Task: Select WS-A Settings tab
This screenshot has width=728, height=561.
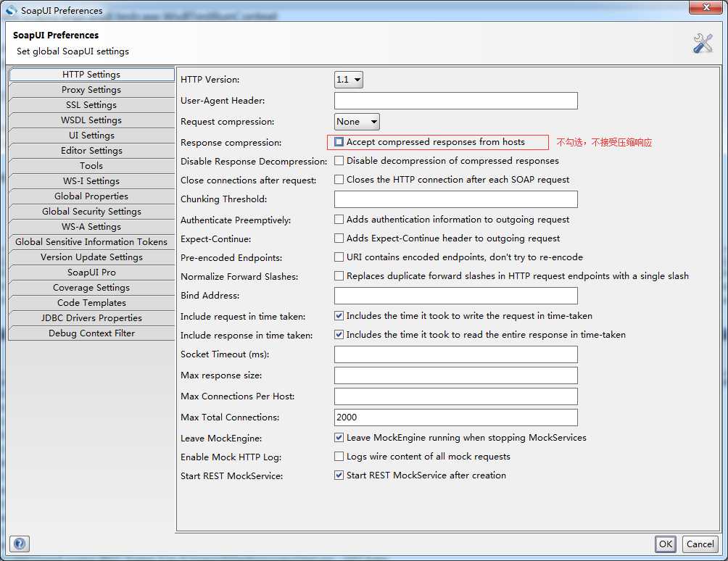Action: click(91, 226)
